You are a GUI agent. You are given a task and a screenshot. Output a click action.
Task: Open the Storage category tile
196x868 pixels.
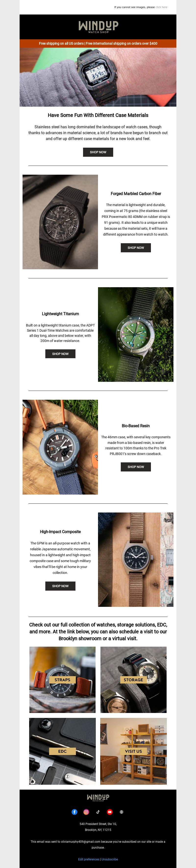pos(134,680)
